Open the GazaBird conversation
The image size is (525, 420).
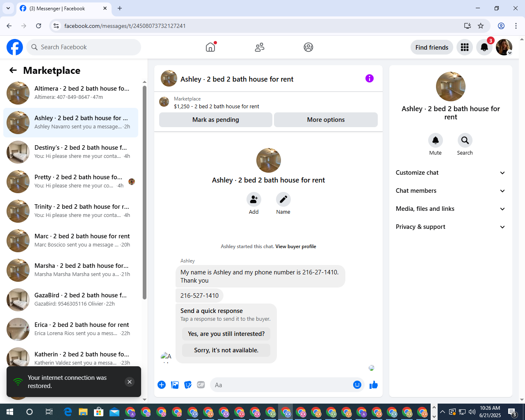tap(71, 299)
